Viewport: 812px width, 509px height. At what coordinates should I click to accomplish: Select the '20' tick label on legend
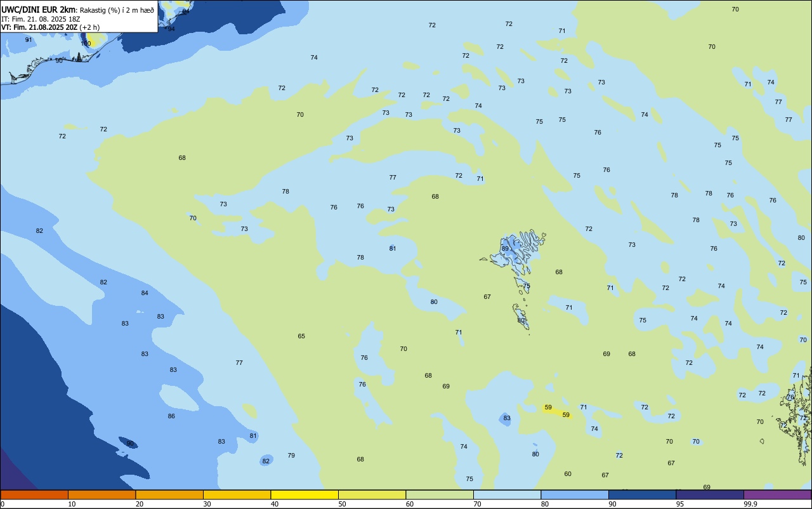(x=140, y=504)
